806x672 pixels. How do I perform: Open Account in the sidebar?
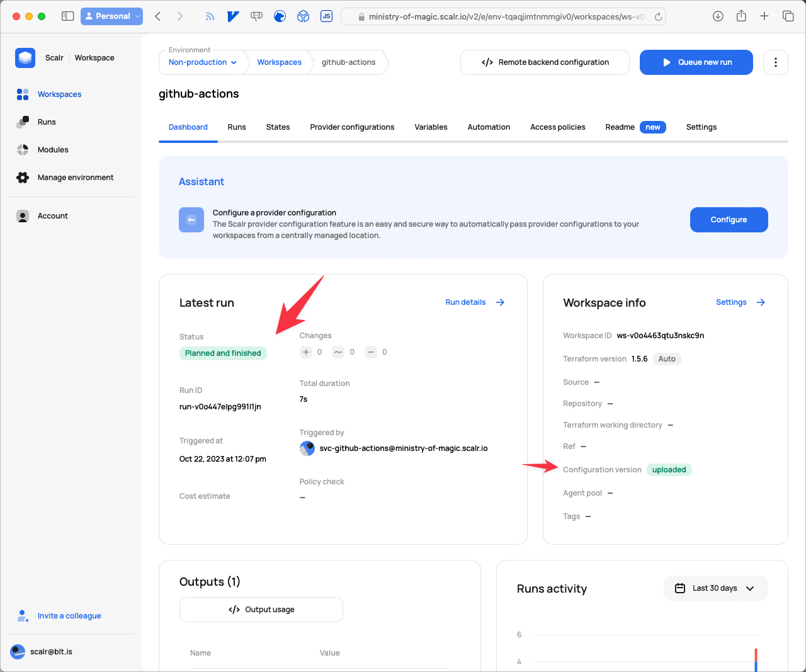coord(52,216)
